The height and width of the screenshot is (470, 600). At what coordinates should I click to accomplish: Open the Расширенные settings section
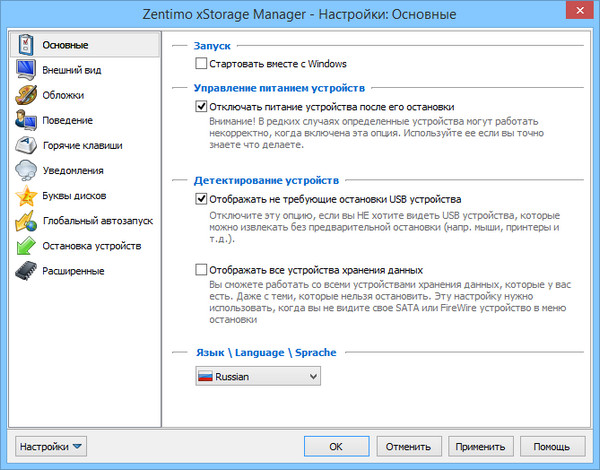[x=73, y=270]
